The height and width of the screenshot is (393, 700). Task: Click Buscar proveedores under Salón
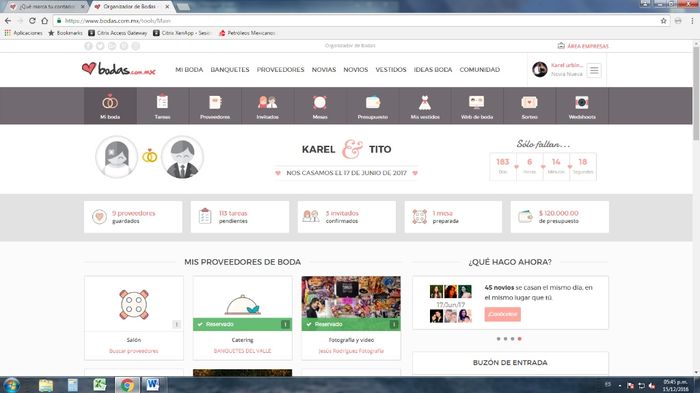[x=133, y=351]
